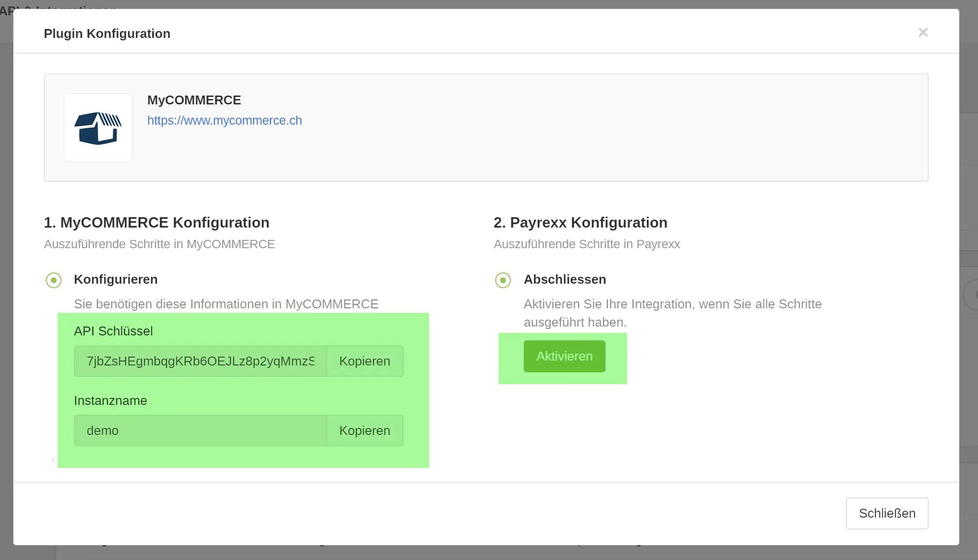Screen dimensions: 978x560
Task: Select the Abschliessen step radio indicator
Action: coord(503,280)
